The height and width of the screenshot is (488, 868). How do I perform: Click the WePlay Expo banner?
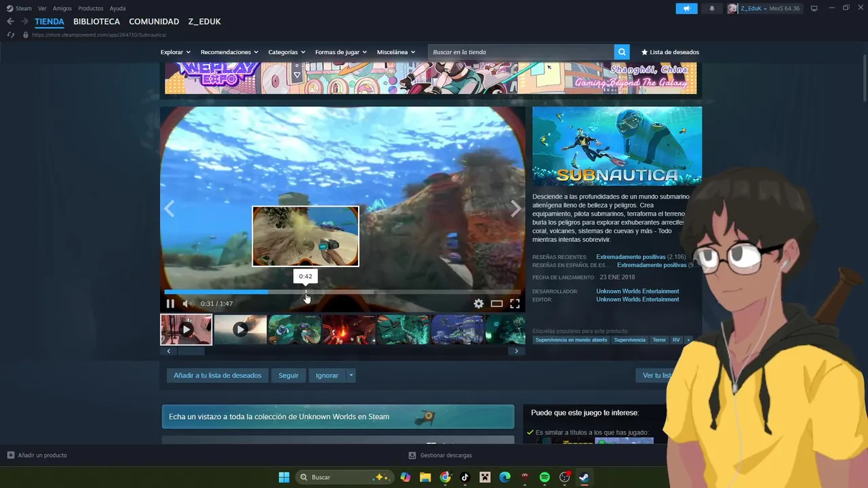431,78
